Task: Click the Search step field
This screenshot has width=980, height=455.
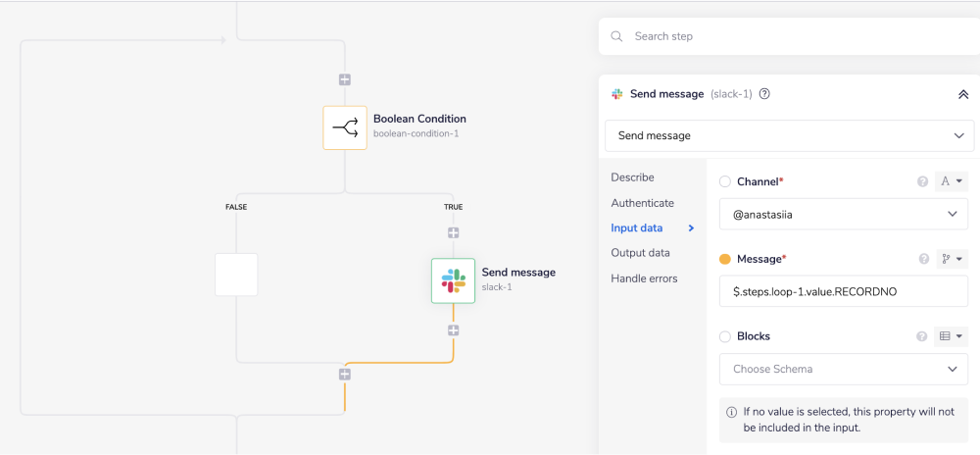Action: click(794, 36)
